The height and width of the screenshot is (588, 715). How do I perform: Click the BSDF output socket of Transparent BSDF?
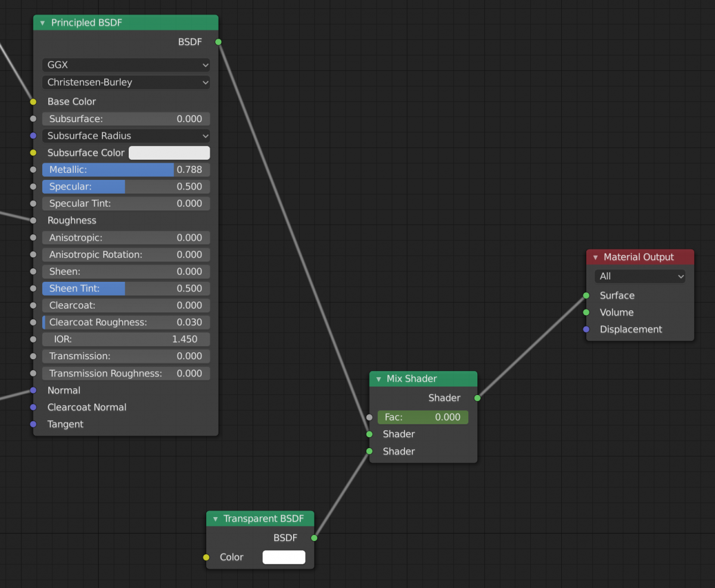tap(313, 538)
